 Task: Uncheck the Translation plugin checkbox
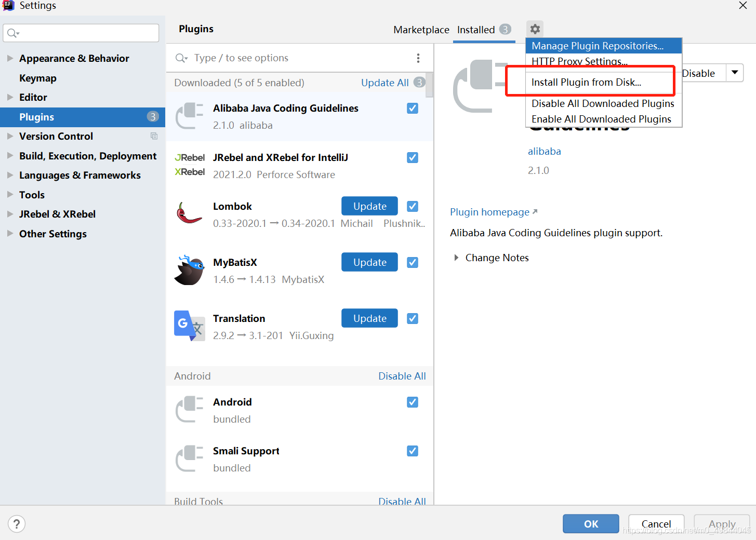click(x=413, y=318)
